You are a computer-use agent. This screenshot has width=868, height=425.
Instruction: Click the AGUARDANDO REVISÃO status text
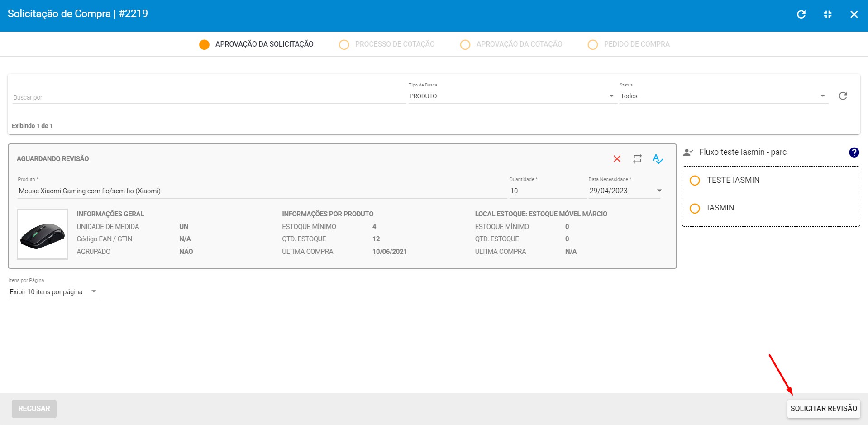pyautogui.click(x=53, y=159)
